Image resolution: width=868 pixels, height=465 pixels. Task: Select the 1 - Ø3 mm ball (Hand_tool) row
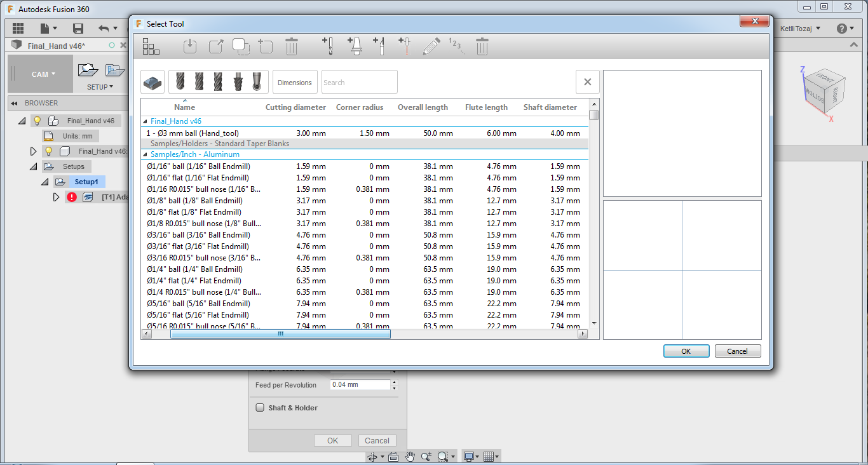click(x=365, y=133)
